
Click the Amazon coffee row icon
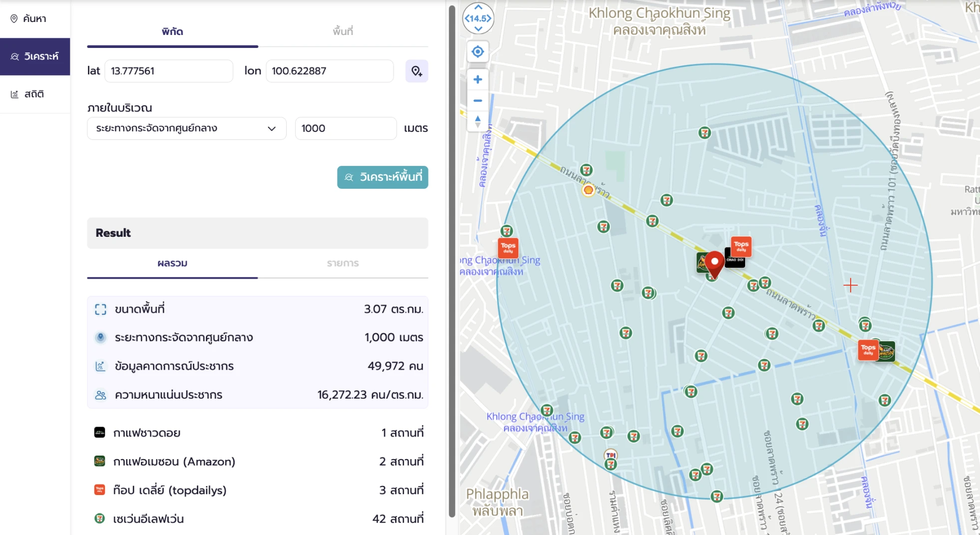click(x=100, y=461)
